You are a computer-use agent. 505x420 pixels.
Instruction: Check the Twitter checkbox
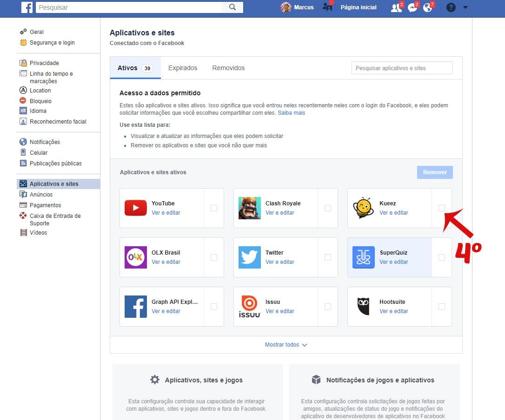click(328, 257)
